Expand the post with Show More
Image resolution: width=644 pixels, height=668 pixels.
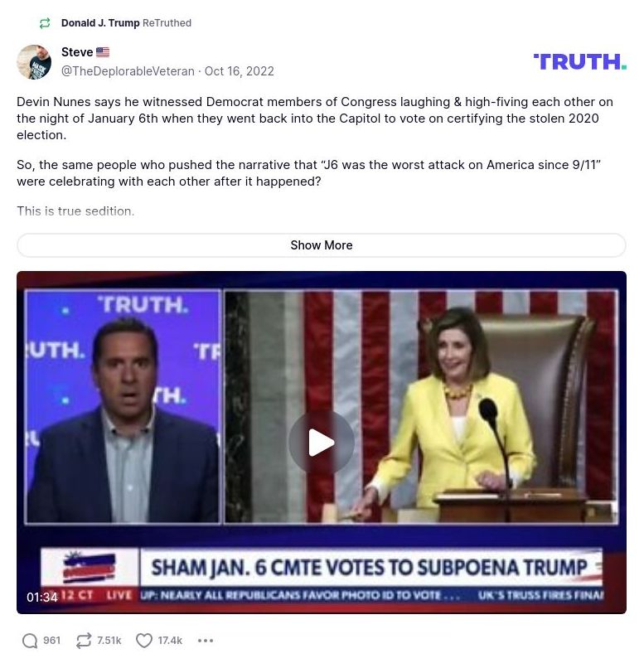click(321, 245)
